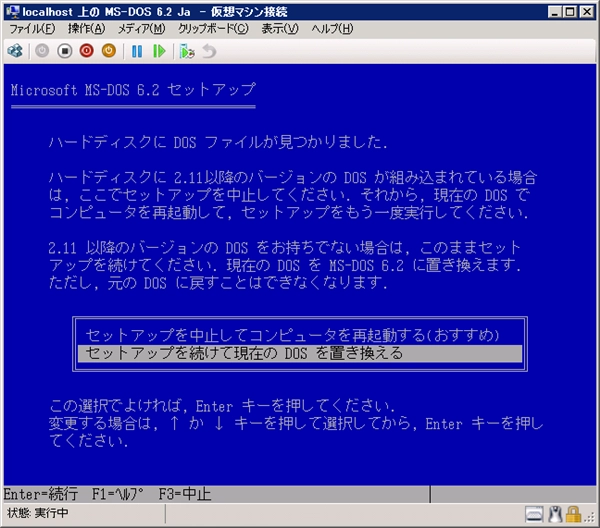Close the virtual machine connection window
600x528 pixels.
(x=587, y=12)
